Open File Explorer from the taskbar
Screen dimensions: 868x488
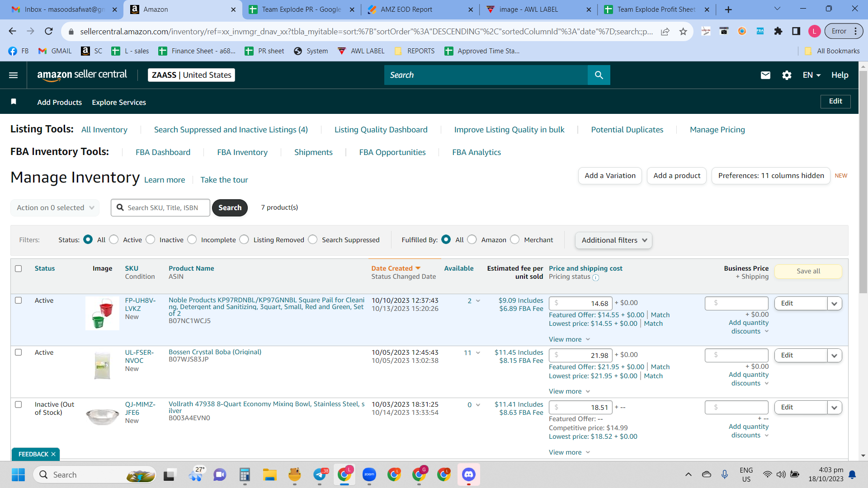[x=270, y=474]
